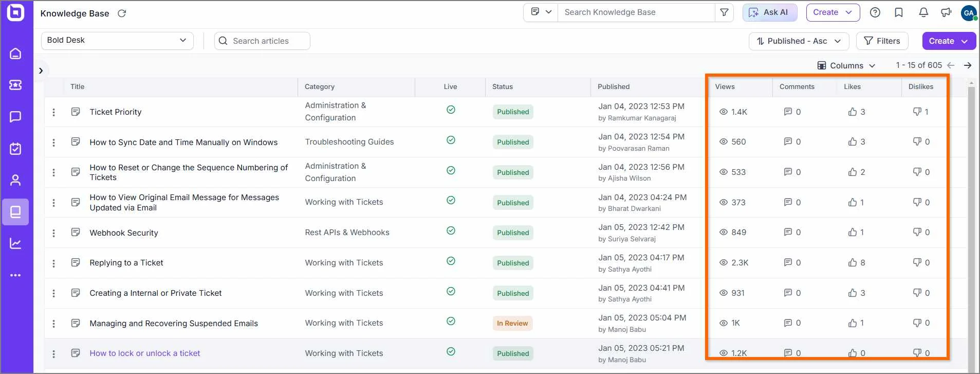
Task: Toggle Live check for How to Reset Sequence Numbering
Action: click(x=451, y=170)
